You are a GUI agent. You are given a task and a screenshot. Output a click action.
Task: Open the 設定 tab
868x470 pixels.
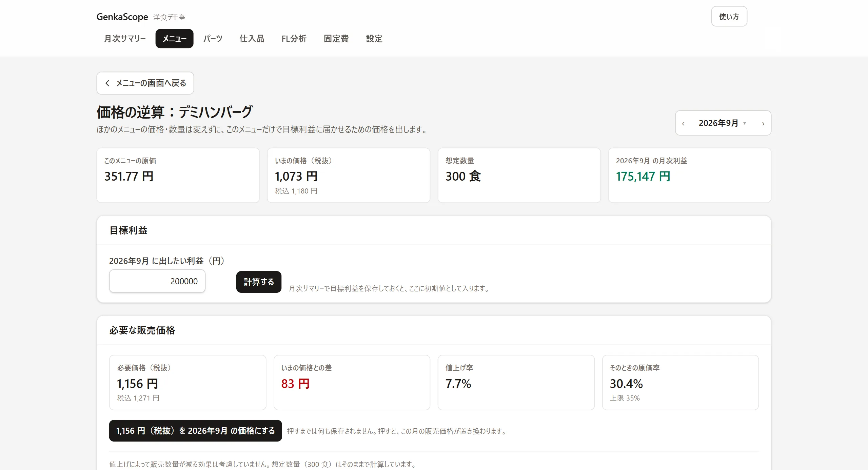374,39
